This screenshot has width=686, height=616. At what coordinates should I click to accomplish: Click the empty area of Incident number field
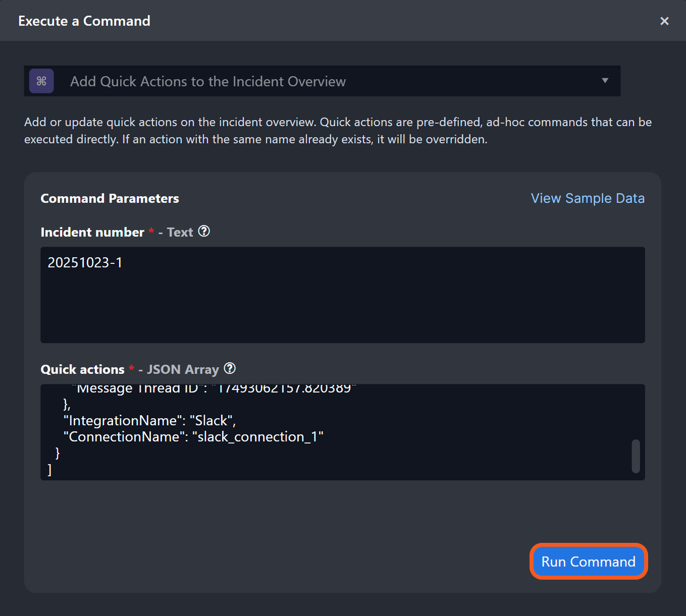click(342, 313)
